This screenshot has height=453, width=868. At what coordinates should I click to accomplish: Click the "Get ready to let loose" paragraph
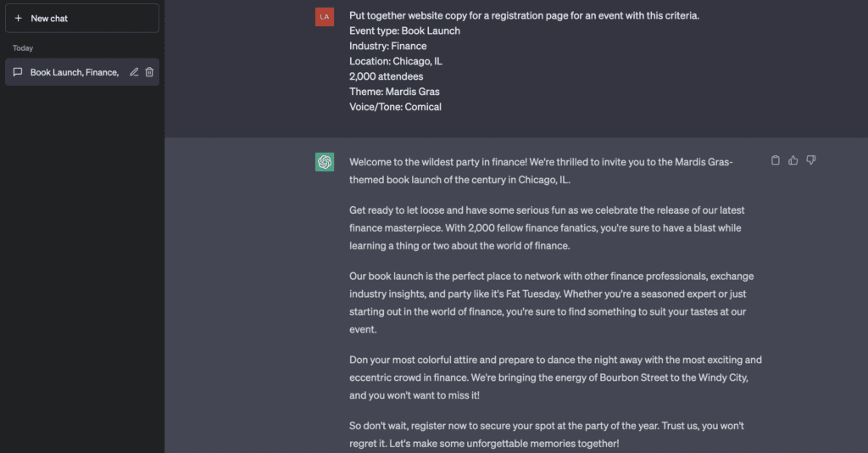click(545, 227)
